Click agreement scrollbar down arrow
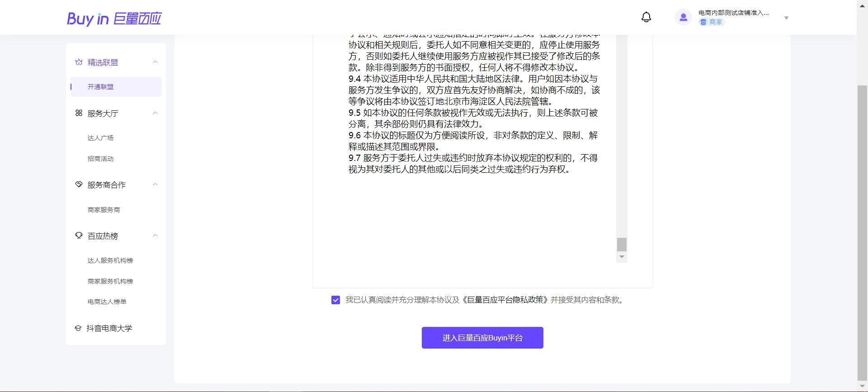 pyautogui.click(x=622, y=257)
